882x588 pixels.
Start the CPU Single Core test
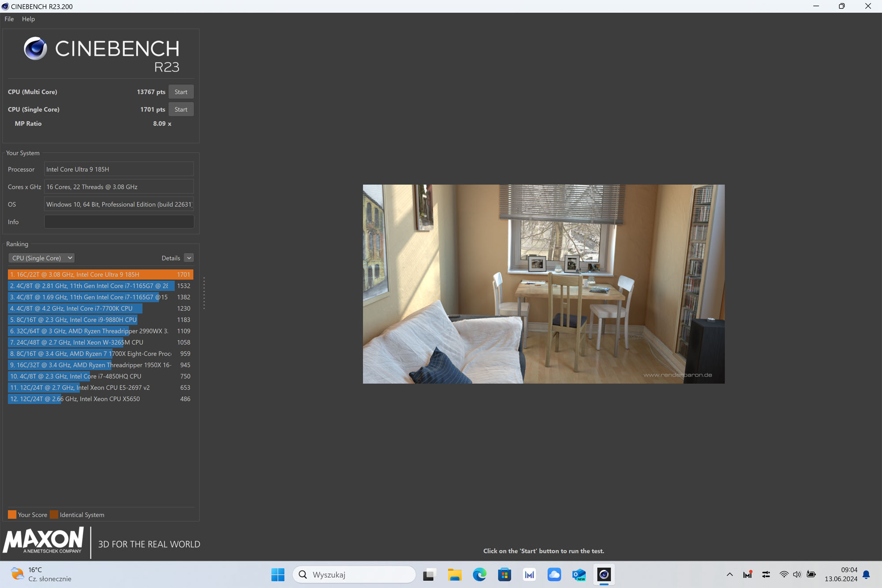tap(181, 109)
